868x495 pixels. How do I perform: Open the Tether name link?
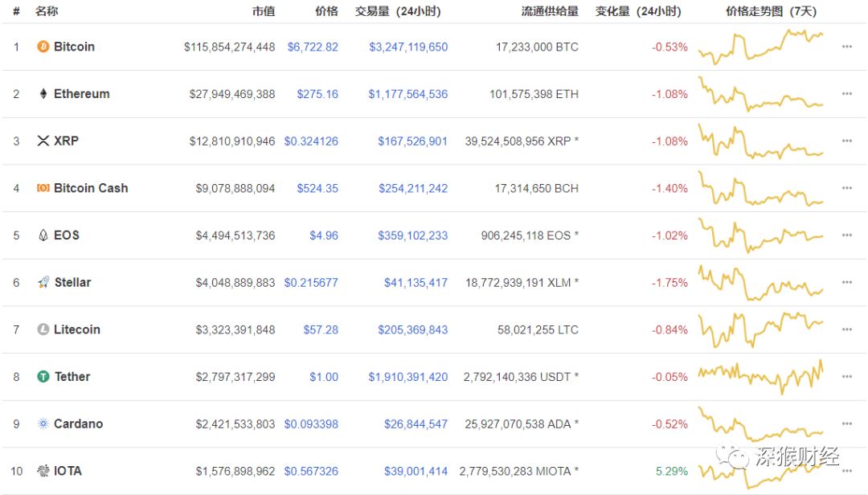[x=72, y=377]
